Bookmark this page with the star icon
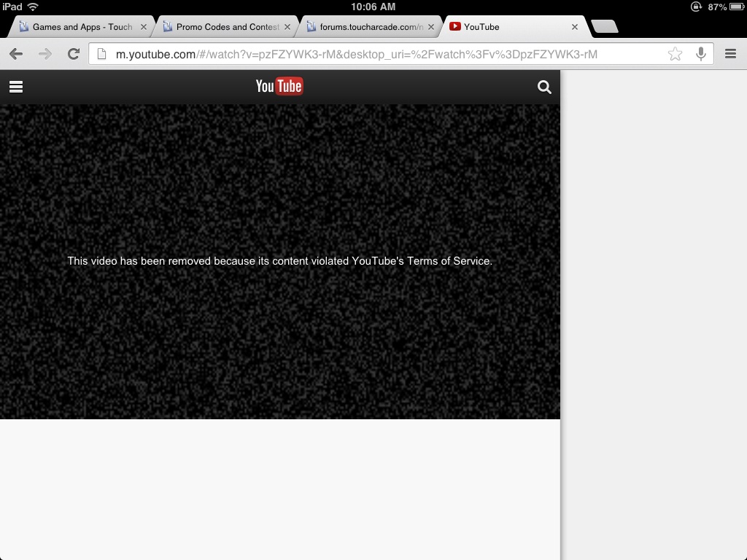The image size is (747, 560). point(676,54)
